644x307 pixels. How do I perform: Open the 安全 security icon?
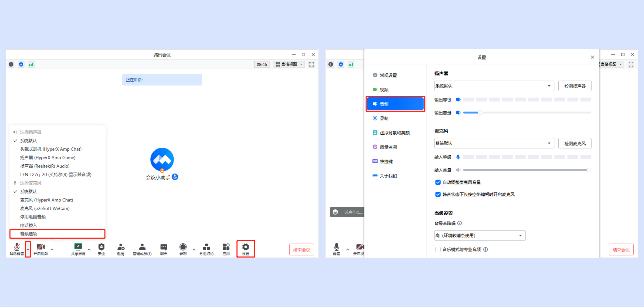[x=101, y=247]
